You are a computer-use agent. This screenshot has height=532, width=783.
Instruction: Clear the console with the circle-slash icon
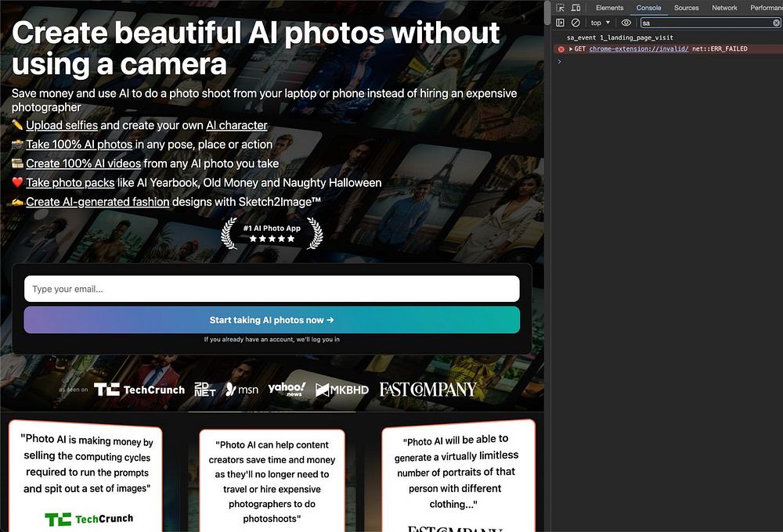[x=576, y=23]
